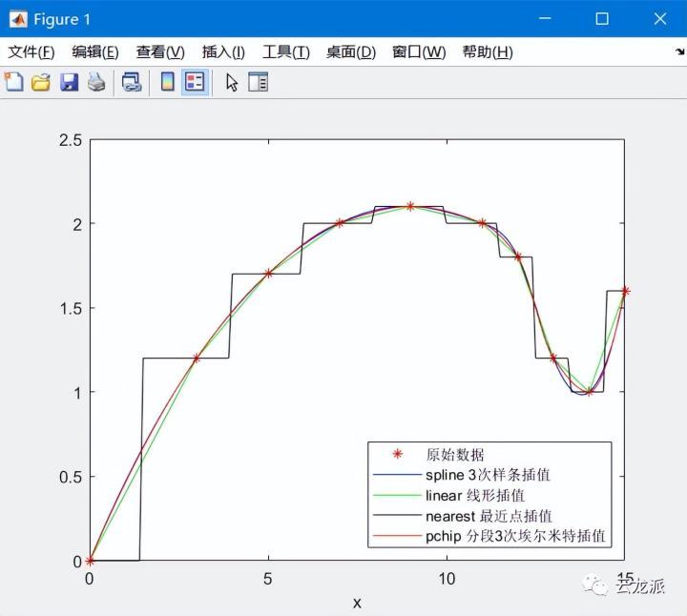
Task: Click the red pchip line sample in legend
Action: (397, 536)
